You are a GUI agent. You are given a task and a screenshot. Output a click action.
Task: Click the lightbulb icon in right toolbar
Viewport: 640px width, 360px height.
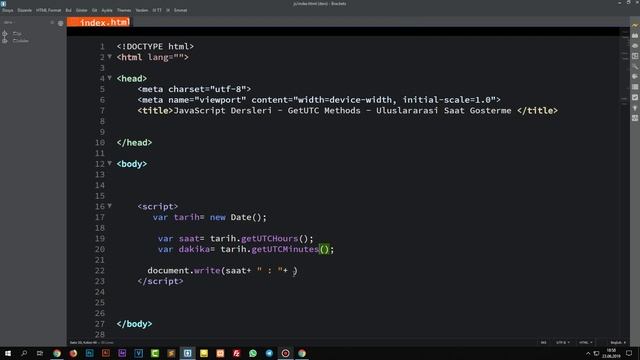tap(635, 108)
